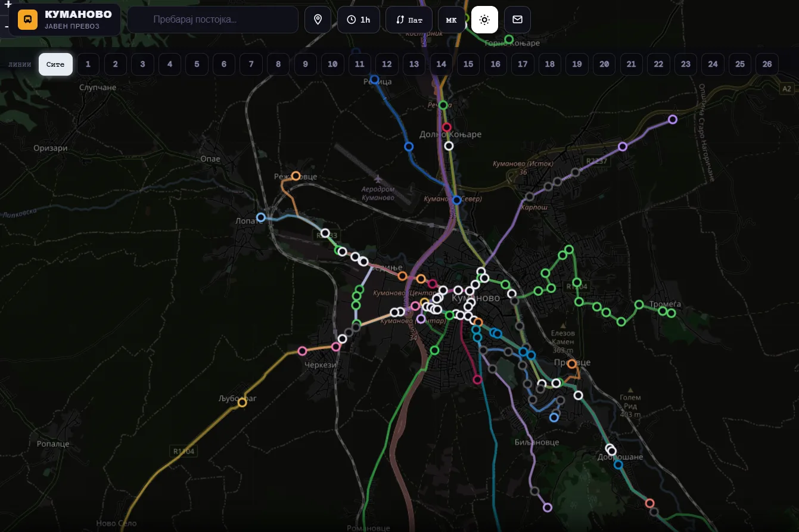This screenshot has height=532, width=799.
Task: Click the Пат route planner button
Action: tap(409, 20)
